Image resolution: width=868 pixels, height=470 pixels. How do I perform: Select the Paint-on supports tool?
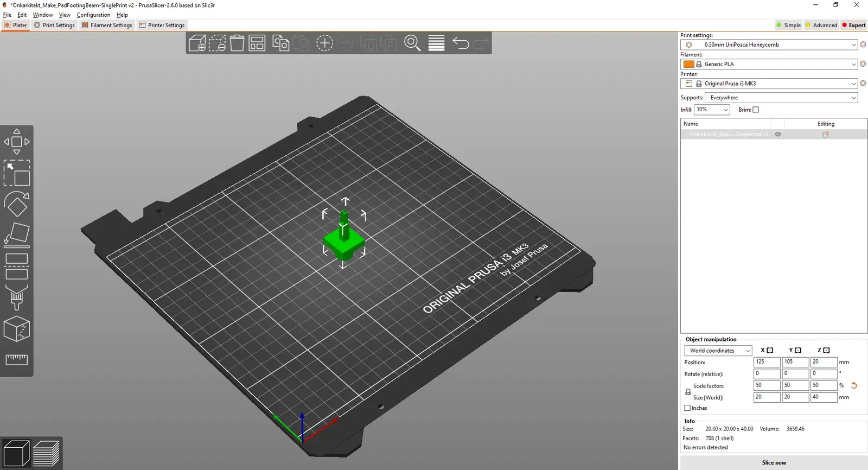point(17,297)
